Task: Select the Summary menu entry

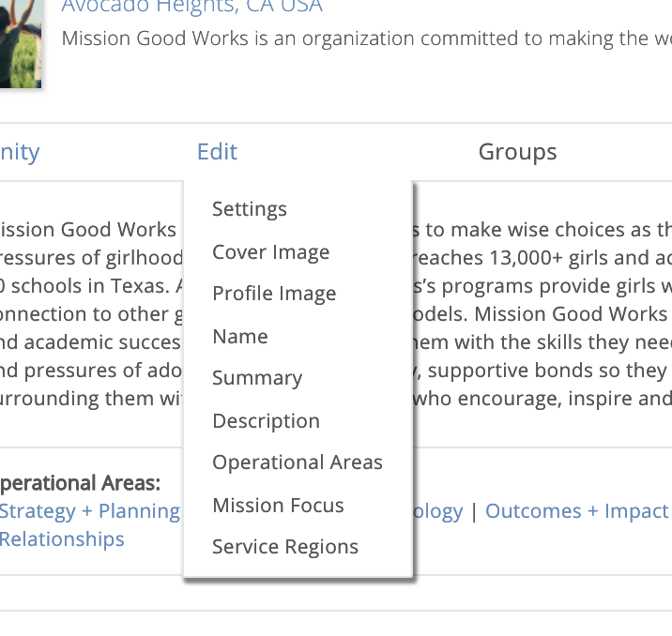Action: pos(257,378)
